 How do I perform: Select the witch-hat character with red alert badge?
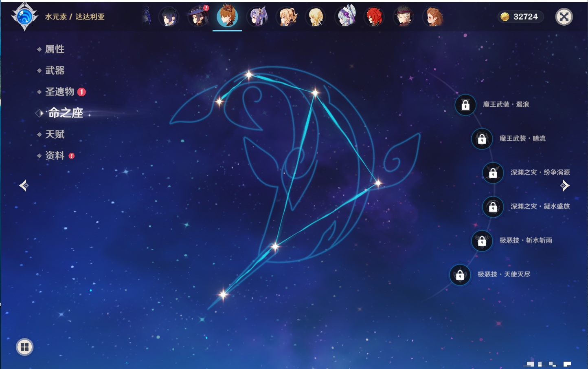click(199, 17)
